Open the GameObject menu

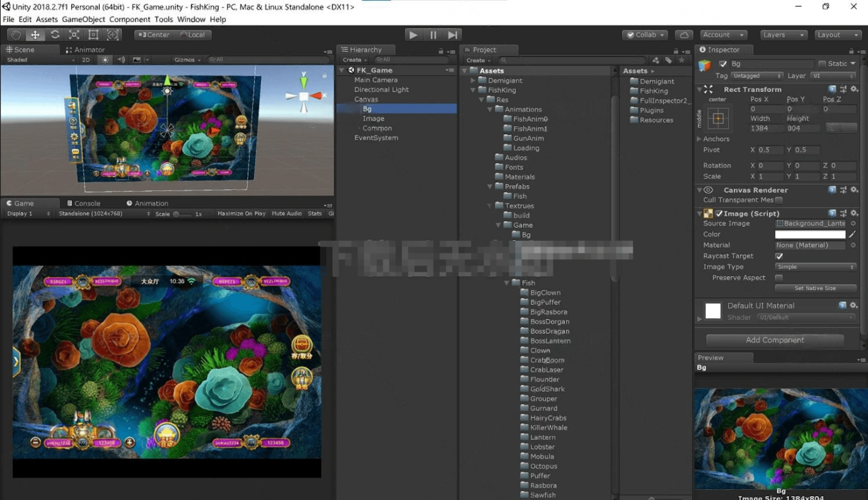pyautogui.click(x=84, y=20)
